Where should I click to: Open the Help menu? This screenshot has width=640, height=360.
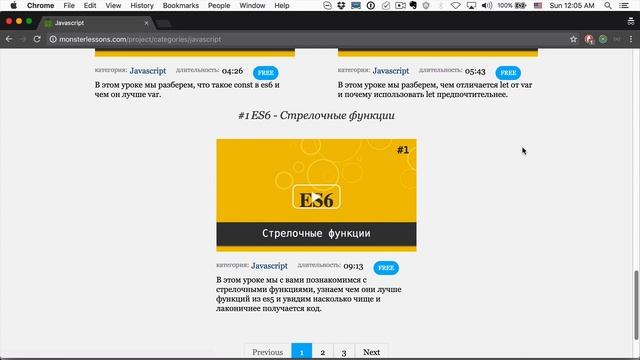point(282,6)
